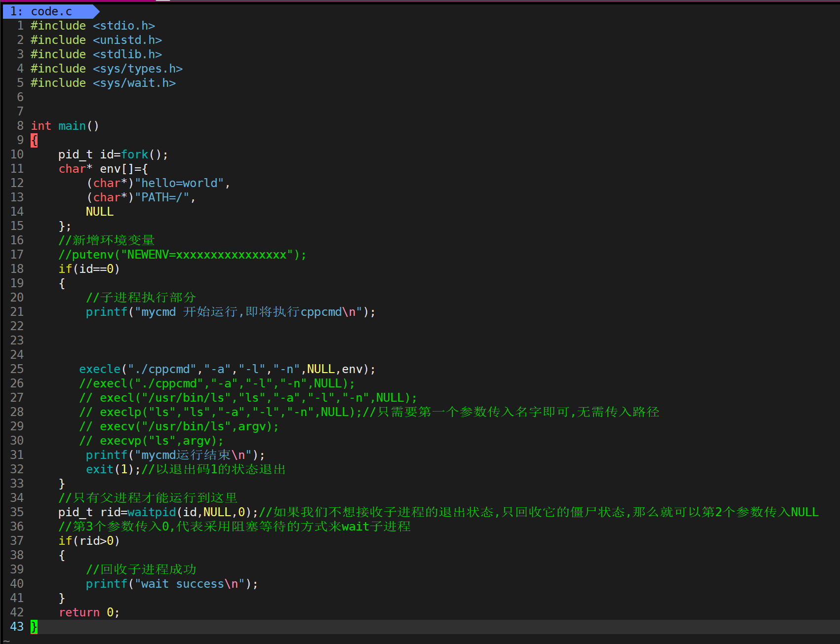Click the commented execv line

pyautogui.click(x=179, y=426)
